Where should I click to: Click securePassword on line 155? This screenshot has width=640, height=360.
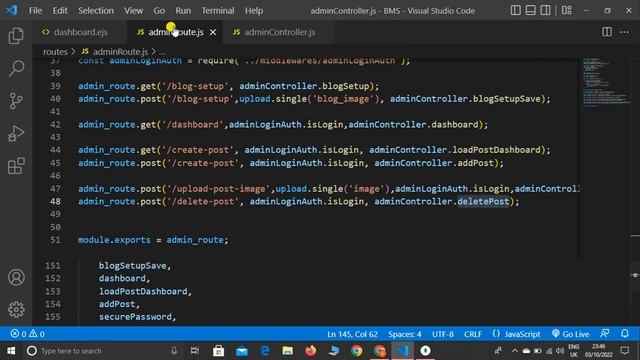[x=135, y=317]
